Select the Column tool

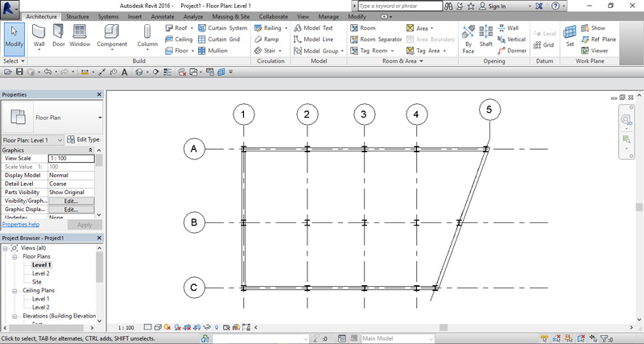147,37
